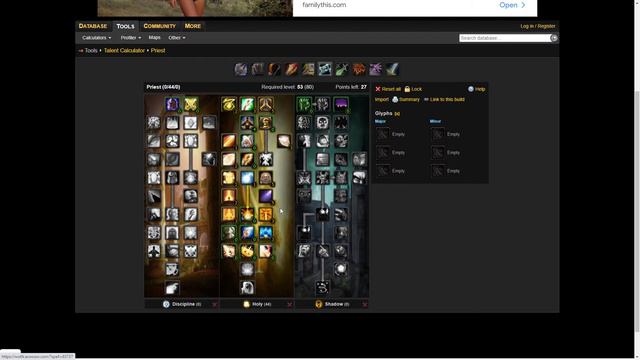
Task: Open the Tools menu tab
Action: pos(125,26)
